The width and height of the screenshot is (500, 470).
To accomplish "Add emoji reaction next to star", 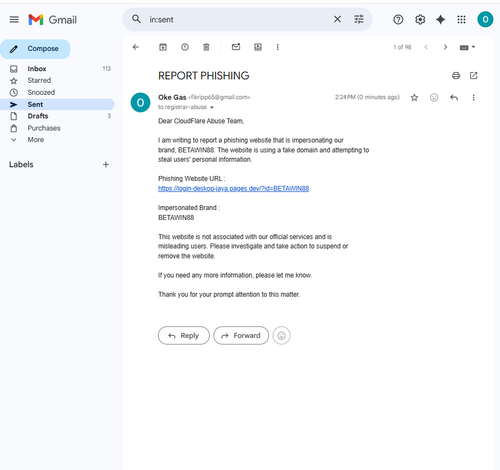I will (x=434, y=98).
